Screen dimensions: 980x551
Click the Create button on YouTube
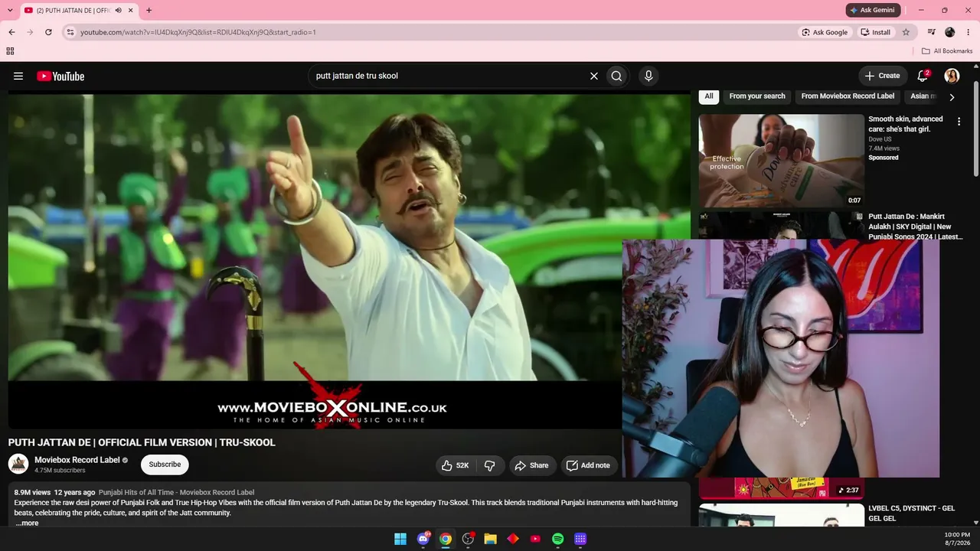coord(882,76)
